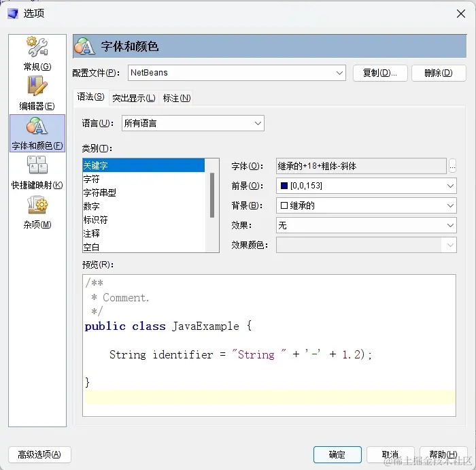Click the white background color swatch
The image size is (476, 470).
[x=284, y=205]
